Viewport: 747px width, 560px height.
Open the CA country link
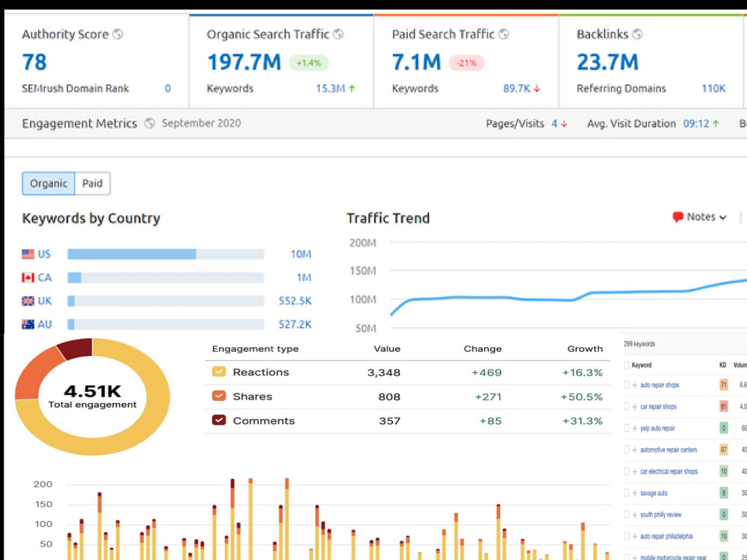tap(45, 277)
